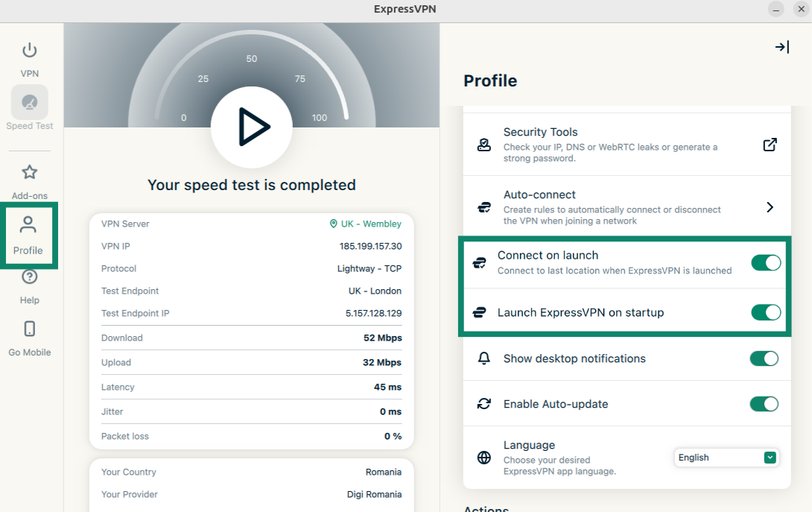Image resolution: width=812 pixels, height=512 pixels.
Task: Switch off Enable Auto-update toggle
Action: tap(764, 404)
